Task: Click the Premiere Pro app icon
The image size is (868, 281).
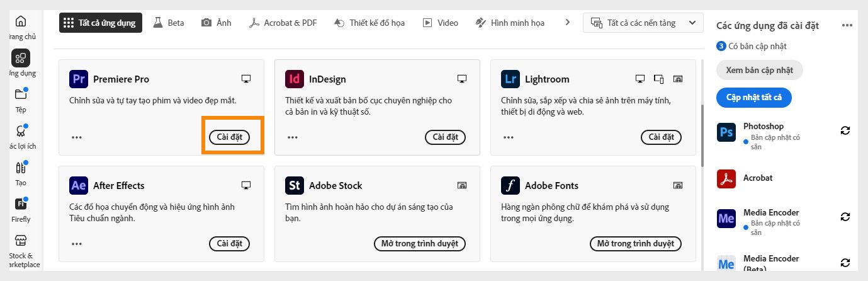Action: 79,79
